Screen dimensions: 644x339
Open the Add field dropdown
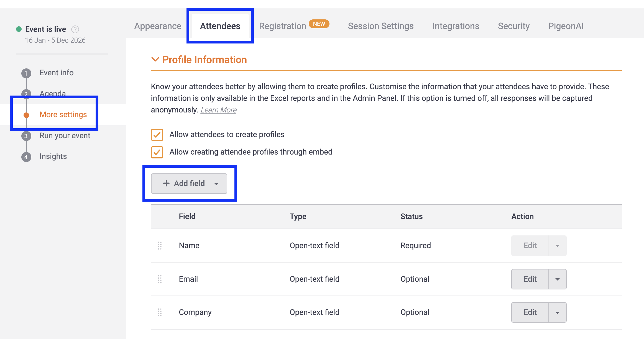(x=189, y=184)
